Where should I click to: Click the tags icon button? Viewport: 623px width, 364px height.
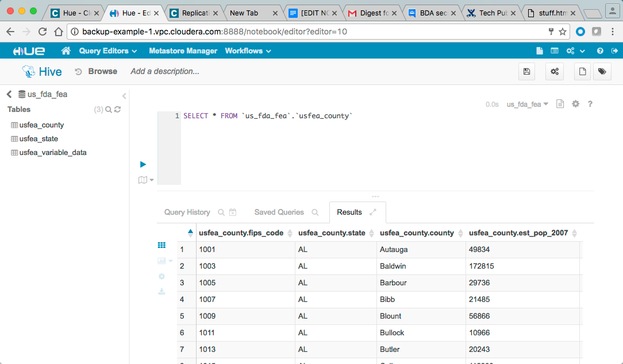[x=602, y=72]
